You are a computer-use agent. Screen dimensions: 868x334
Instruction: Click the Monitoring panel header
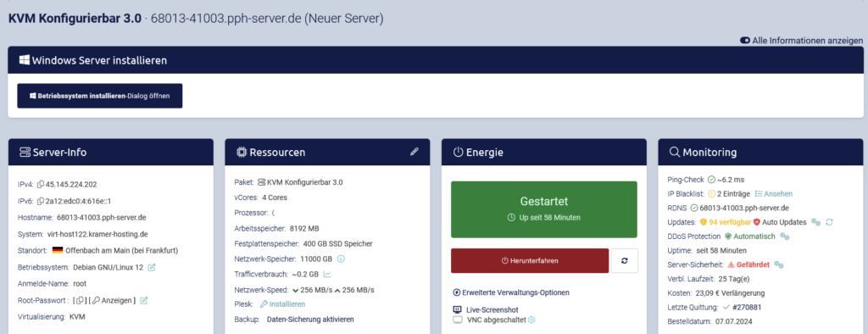click(x=760, y=153)
